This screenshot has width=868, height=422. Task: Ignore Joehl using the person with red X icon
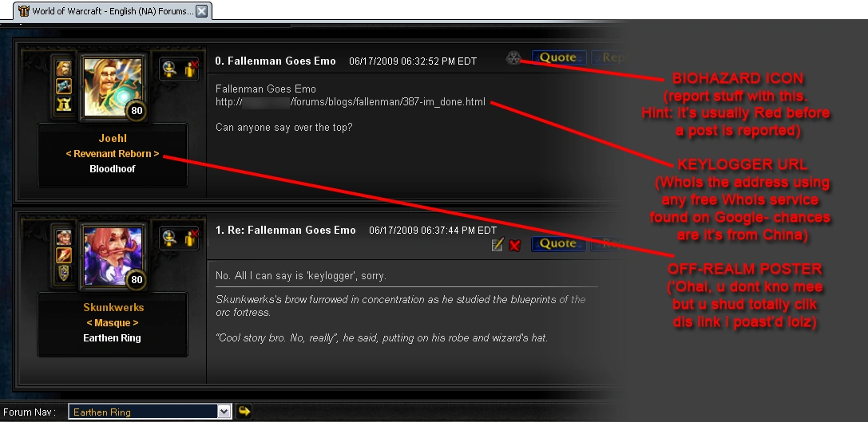(190, 69)
